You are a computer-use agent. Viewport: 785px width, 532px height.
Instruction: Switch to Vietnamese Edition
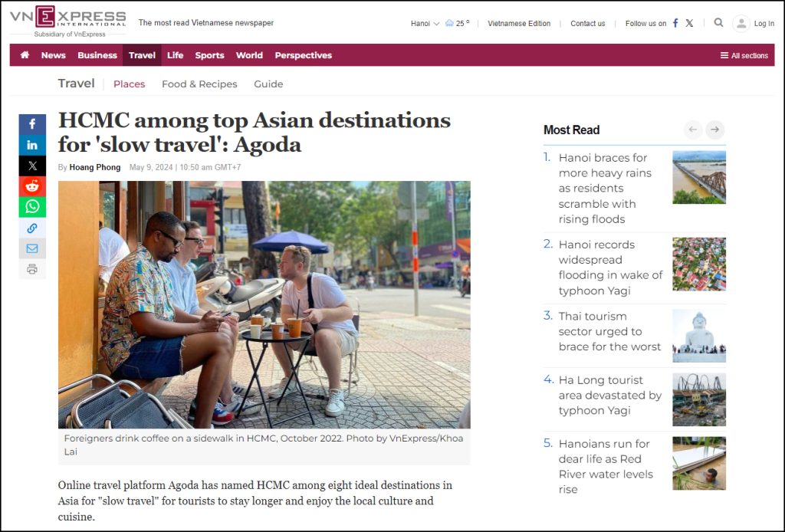pyautogui.click(x=519, y=24)
